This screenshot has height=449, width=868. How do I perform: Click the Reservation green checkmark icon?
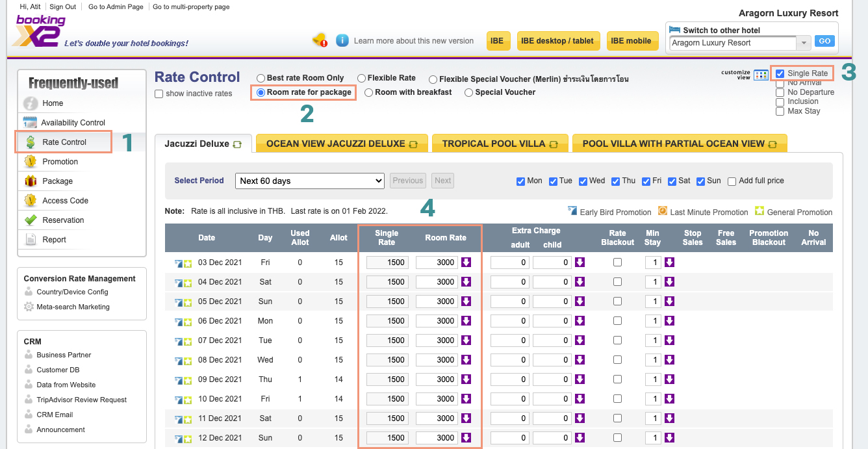pos(30,220)
